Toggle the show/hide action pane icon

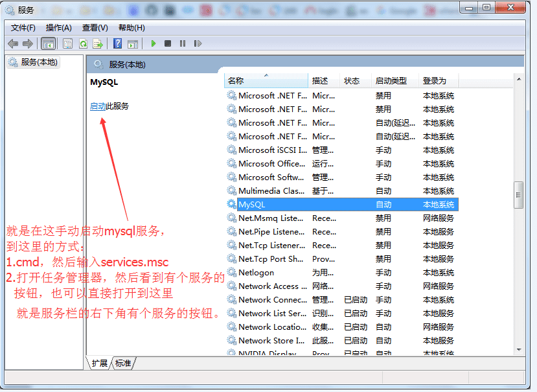[x=133, y=43]
